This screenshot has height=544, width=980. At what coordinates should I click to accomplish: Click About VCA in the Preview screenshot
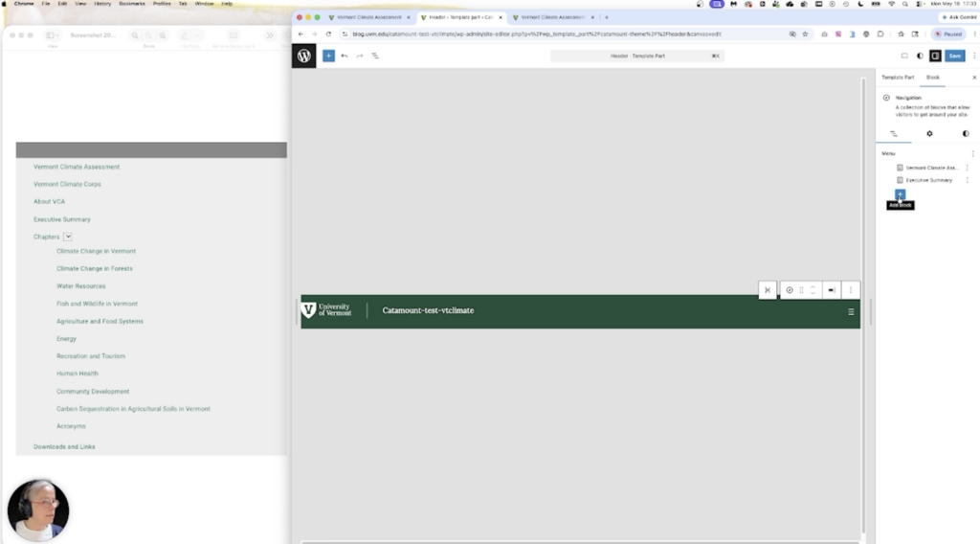[x=49, y=201]
